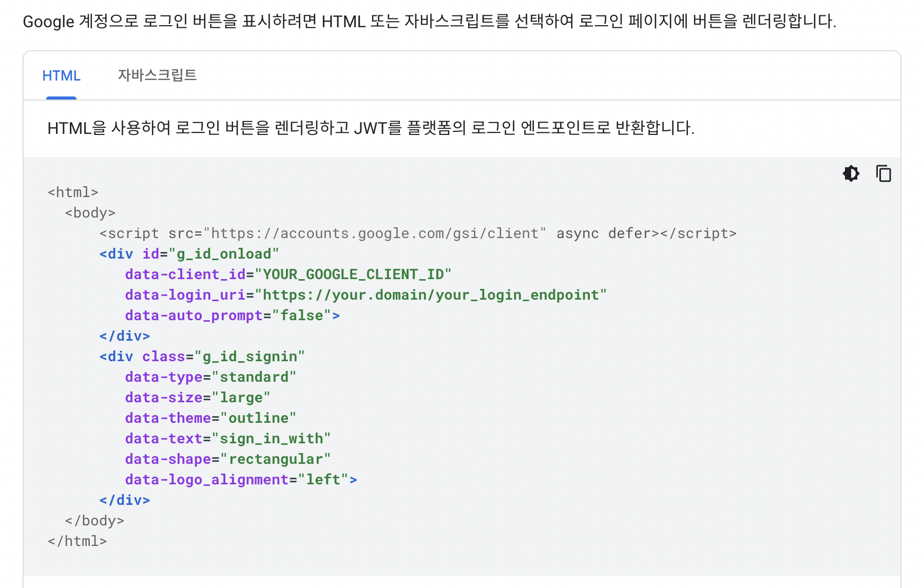This screenshot has height=588, width=922.
Task: Click the div id="g_id_onload" line
Action: coord(189,254)
